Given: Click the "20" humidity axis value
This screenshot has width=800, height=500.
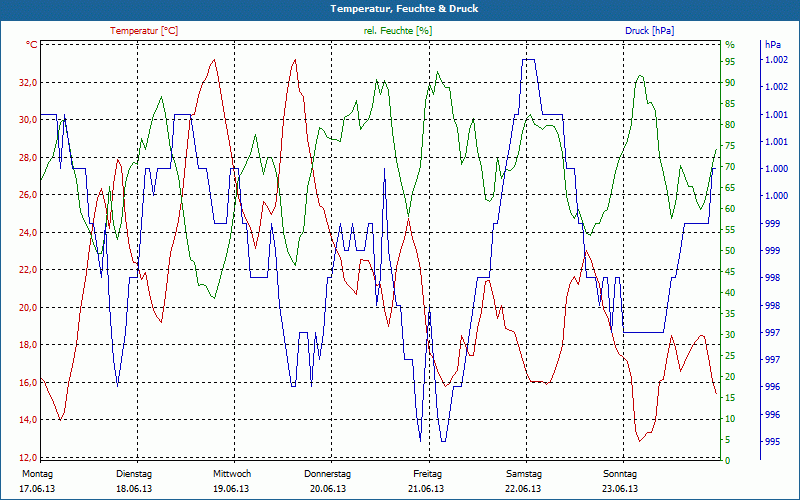Looking at the screenshot, I should 730,377.
